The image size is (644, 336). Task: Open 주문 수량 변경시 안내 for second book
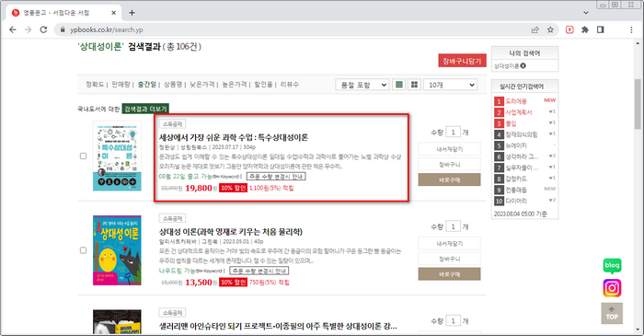[259, 271]
